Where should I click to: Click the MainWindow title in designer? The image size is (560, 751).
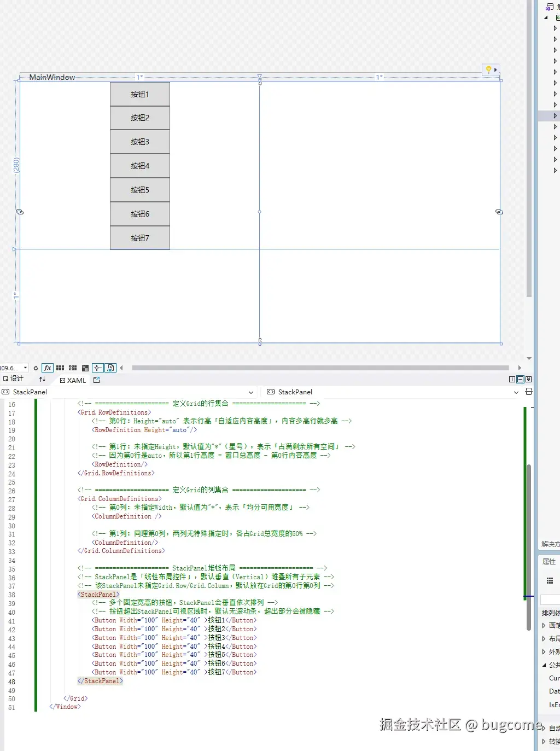(x=52, y=77)
